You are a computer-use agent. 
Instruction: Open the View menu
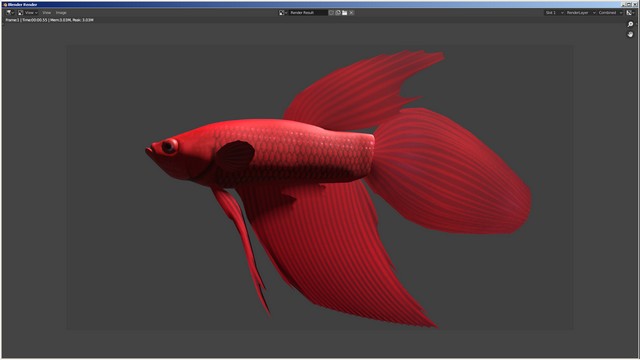point(47,13)
